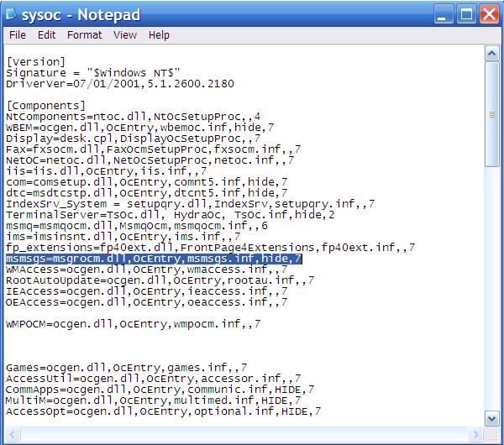Click the ims=imsinsnt.dll line
The image size is (504, 445).
coord(123,237)
